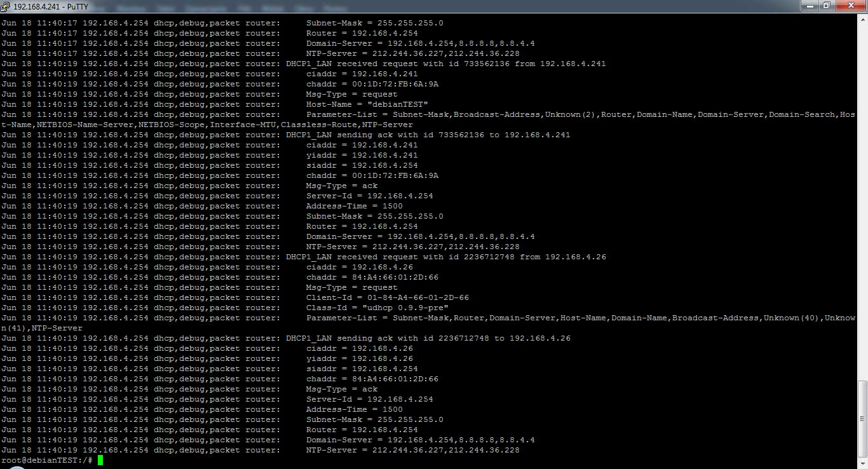The width and height of the screenshot is (868, 469).
Task: Click Classless-Route in the Parameter-List
Action: 319,125
